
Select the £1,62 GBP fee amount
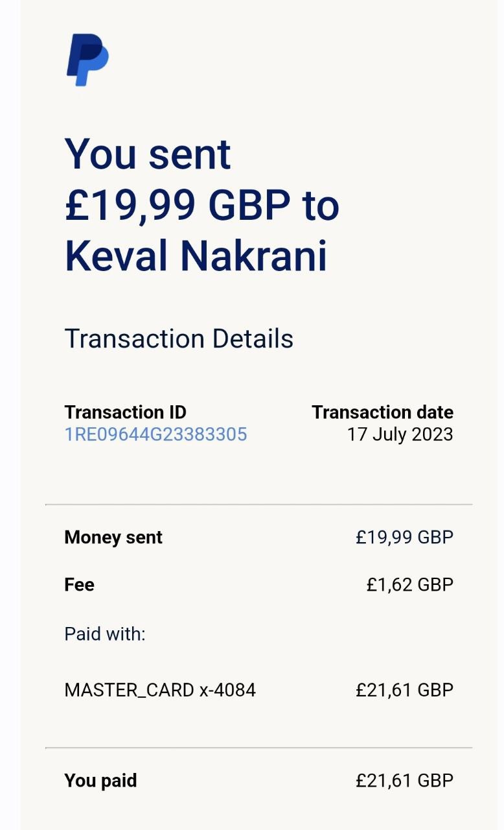[x=409, y=585]
